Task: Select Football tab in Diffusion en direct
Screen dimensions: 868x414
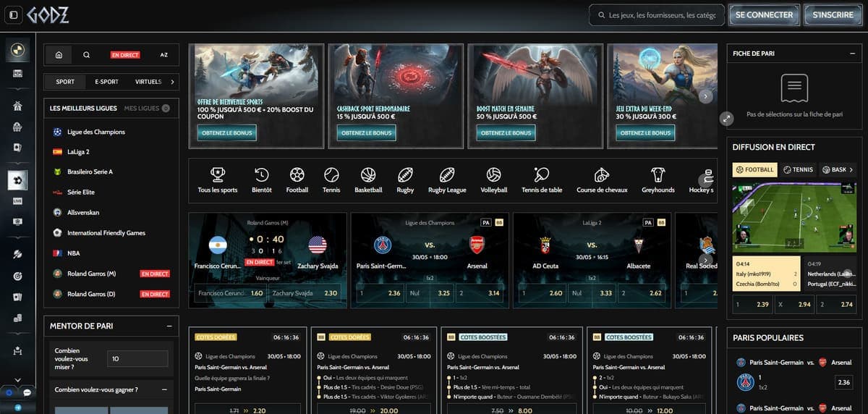Action: click(754, 170)
